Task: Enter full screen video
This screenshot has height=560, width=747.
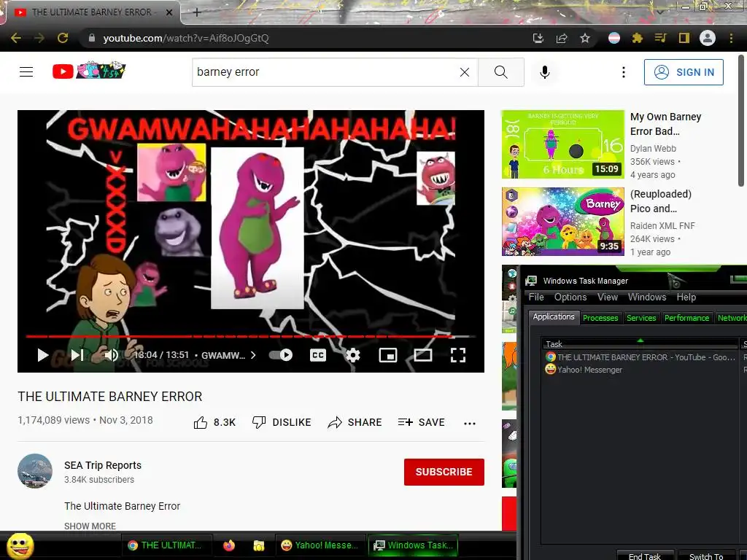Action: pos(458,355)
